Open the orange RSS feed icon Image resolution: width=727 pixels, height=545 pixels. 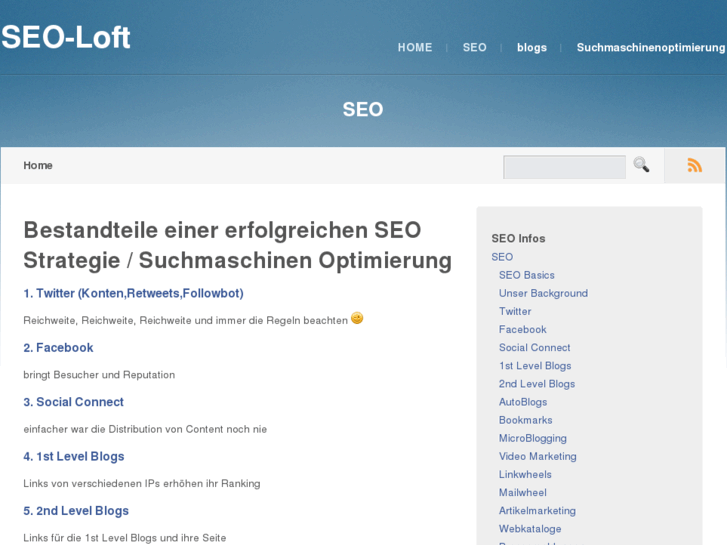pyautogui.click(x=694, y=165)
